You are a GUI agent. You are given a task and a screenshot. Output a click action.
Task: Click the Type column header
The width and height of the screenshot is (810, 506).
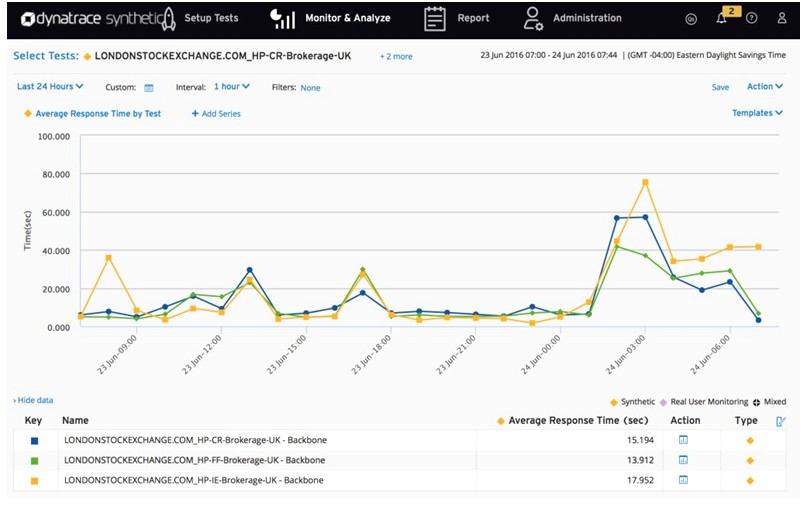pyautogui.click(x=746, y=421)
